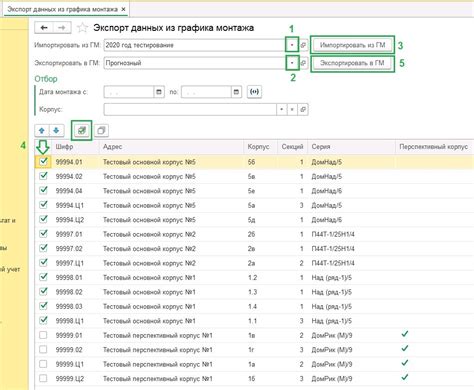Open the 'Корпус' filter dropdown list
Viewport: 474px width, 390px height.
[282, 109]
